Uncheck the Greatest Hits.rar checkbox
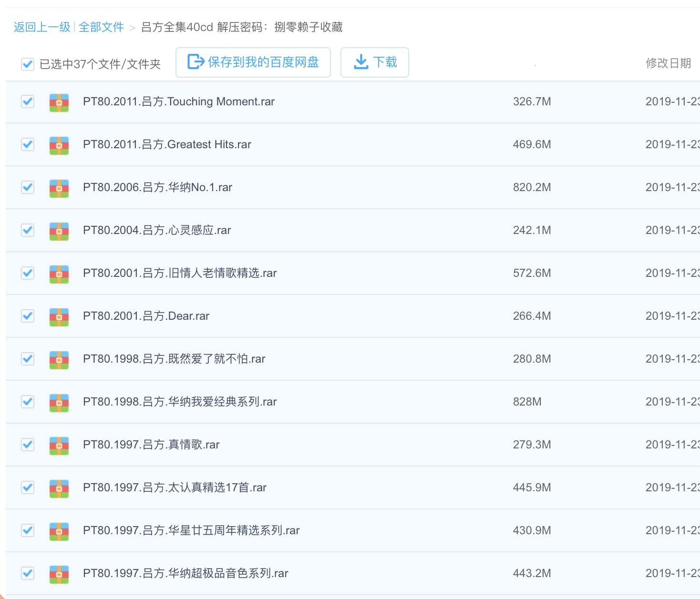 28,144
